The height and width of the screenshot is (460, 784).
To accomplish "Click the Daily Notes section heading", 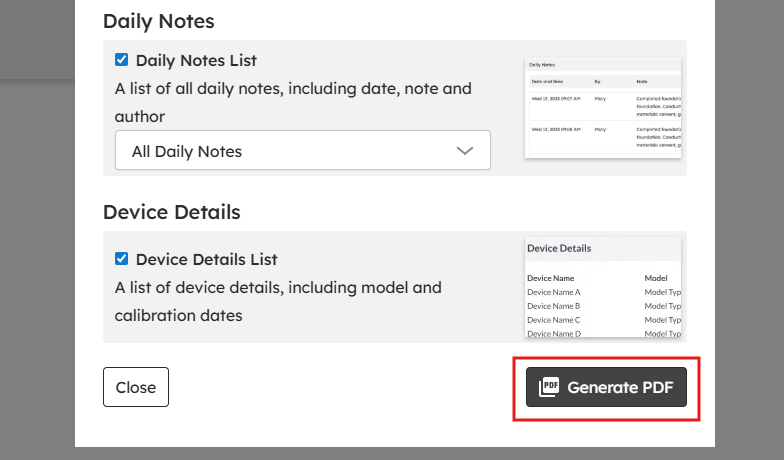I will [x=158, y=21].
